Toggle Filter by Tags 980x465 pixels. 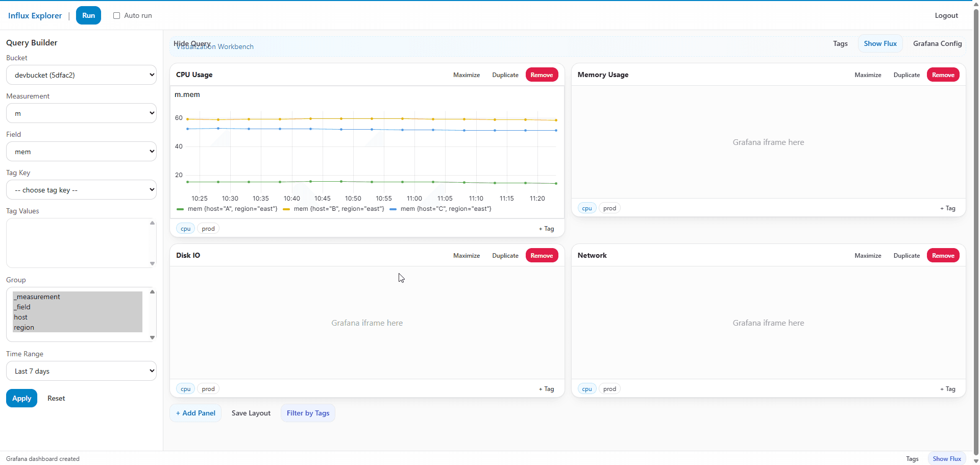[308, 413]
